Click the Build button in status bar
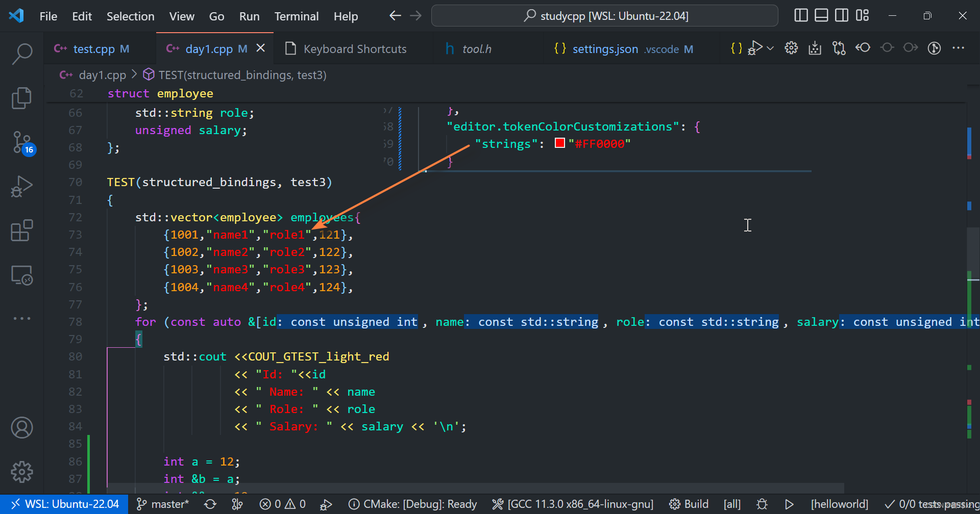 click(689, 504)
